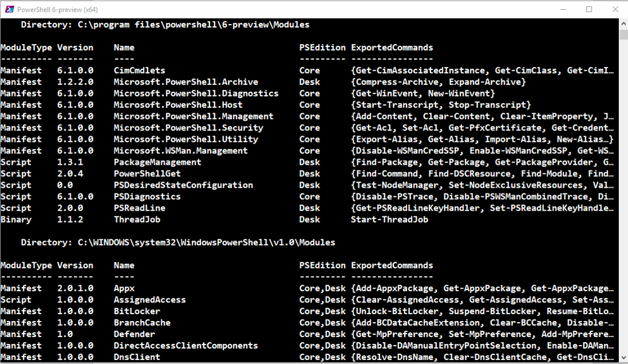Click Start-ThreadJob exported command text
Screen dimensions: 628x364
389,220
